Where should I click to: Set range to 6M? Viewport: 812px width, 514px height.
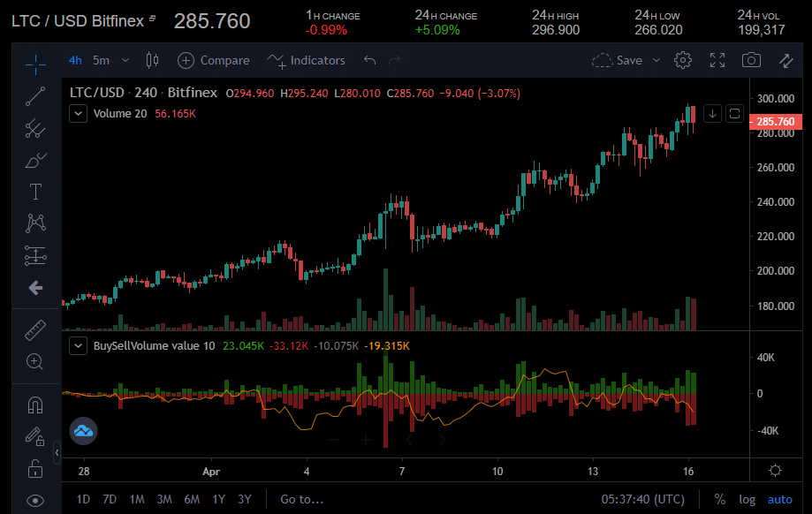click(192, 499)
